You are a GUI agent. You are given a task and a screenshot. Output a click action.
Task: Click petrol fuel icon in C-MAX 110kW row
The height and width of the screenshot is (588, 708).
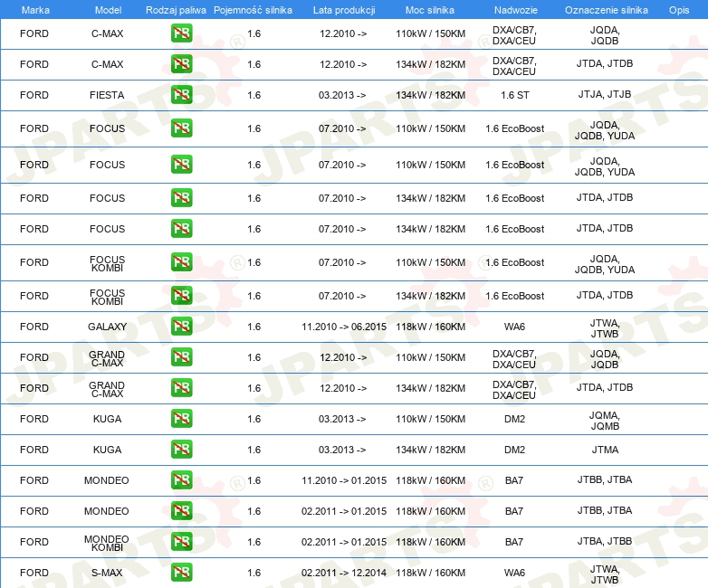(x=181, y=33)
